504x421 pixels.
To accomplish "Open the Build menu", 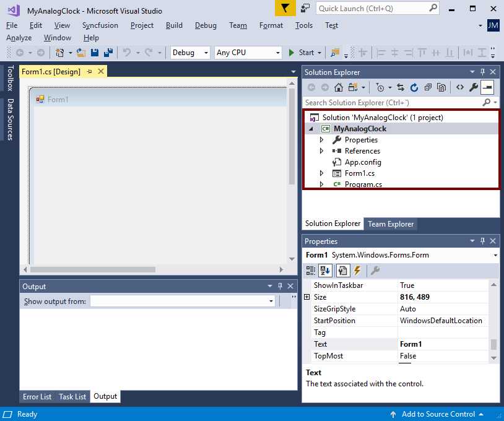I will [x=174, y=25].
